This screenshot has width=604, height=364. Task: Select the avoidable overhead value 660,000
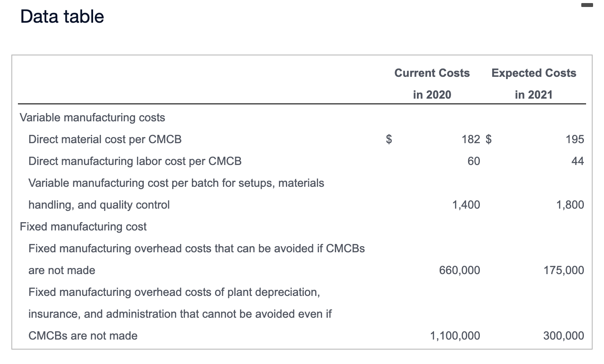[459, 270]
